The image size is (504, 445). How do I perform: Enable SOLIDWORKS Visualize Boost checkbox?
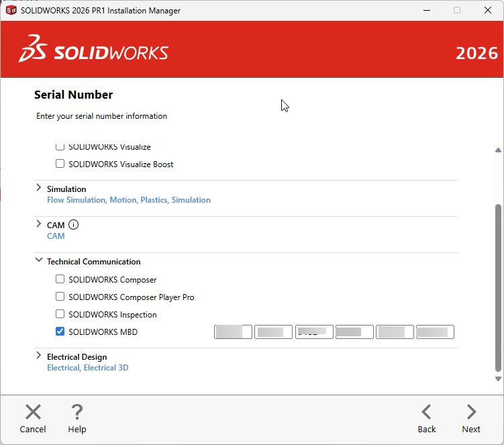click(60, 163)
